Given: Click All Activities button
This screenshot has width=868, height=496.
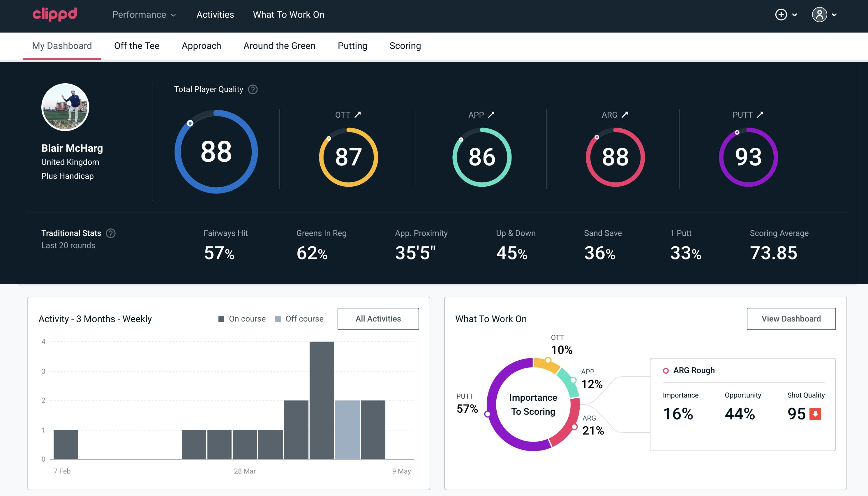Looking at the screenshot, I should pyautogui.click(x=378, y=318).
